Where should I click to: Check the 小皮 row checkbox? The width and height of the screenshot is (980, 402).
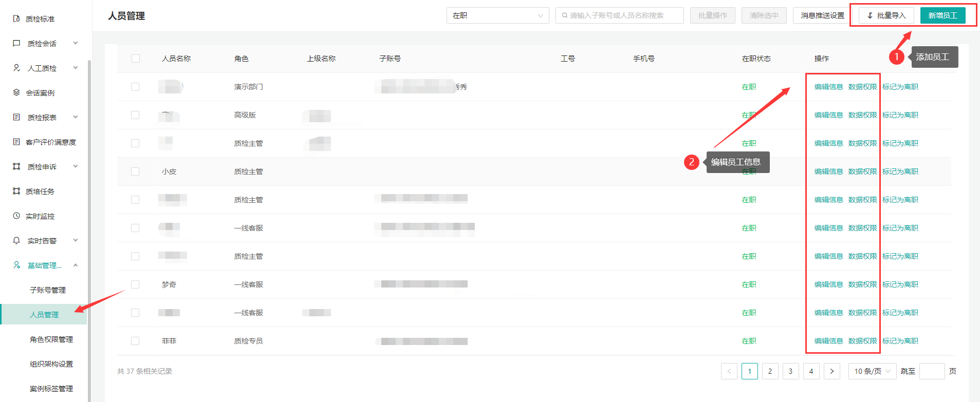[135, 171]
